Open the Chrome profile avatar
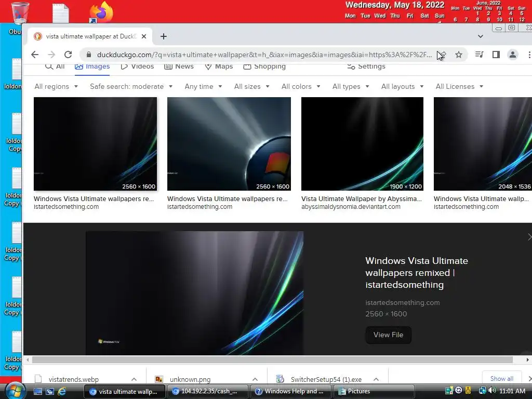Screen dimensions: 532x399 point(513,54)
